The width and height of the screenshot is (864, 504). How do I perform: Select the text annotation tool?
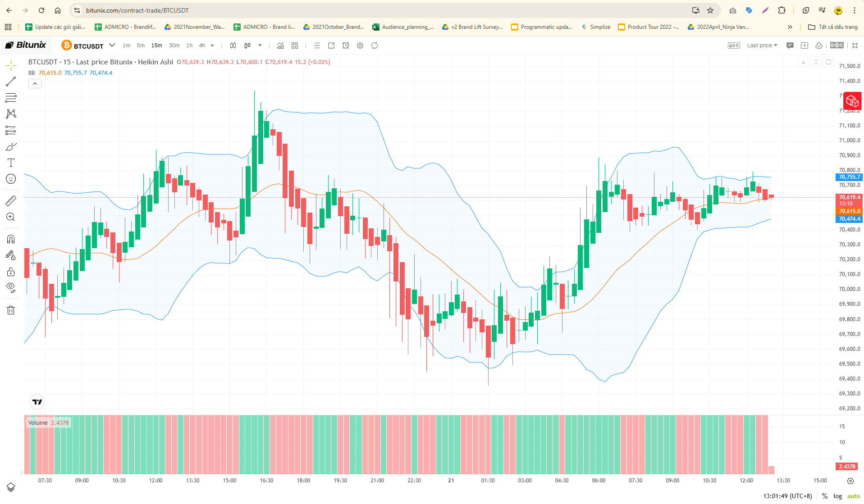point(11,163)
